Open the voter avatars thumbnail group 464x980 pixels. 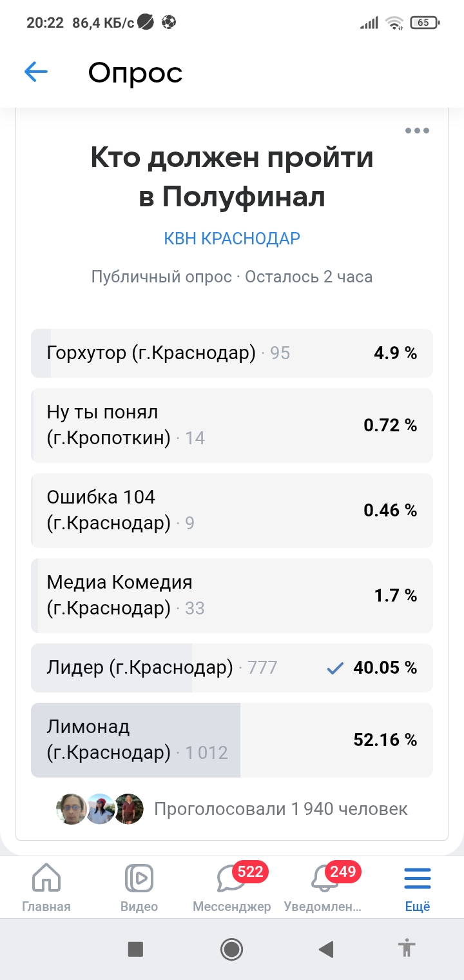pyautogui.click(x=100, y=809)
